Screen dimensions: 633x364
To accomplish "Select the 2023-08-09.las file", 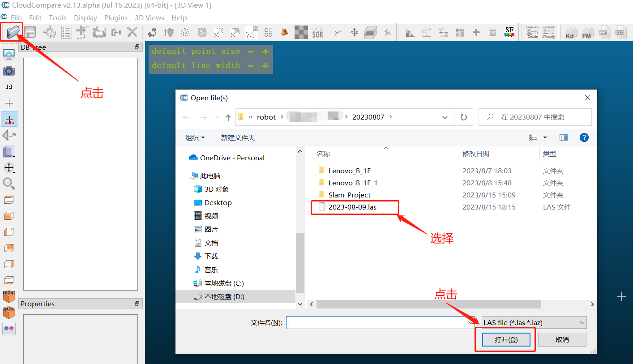I will [x=352, y=207].
